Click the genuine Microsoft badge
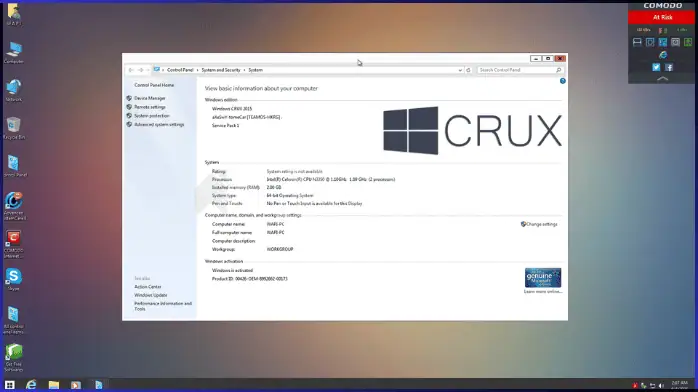698x392 pixels. tap(543, 278)
